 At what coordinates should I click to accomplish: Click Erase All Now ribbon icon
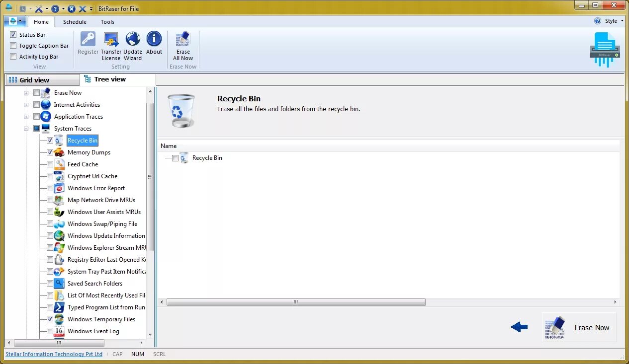point(183,39)
